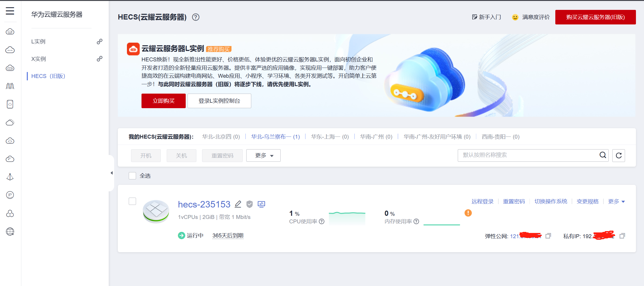
Task: Open X实例 in the sidebar
Action: tap(38, 59)
